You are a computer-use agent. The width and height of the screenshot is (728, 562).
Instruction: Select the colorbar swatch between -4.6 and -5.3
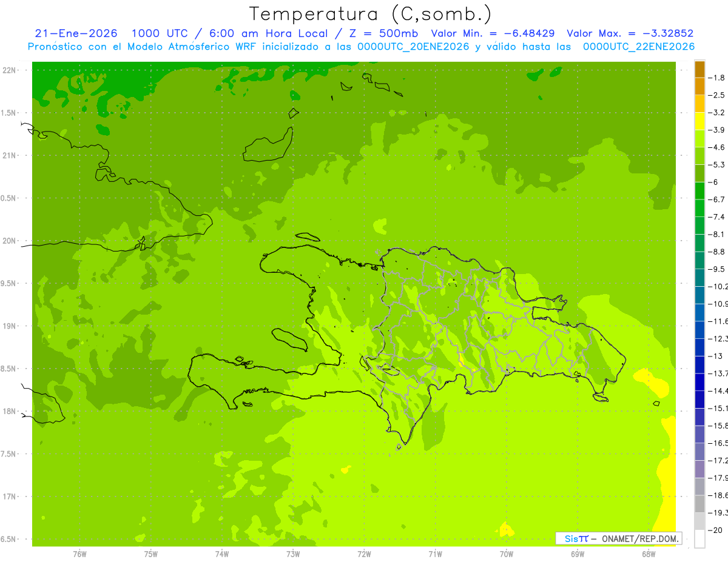[699, 156]
